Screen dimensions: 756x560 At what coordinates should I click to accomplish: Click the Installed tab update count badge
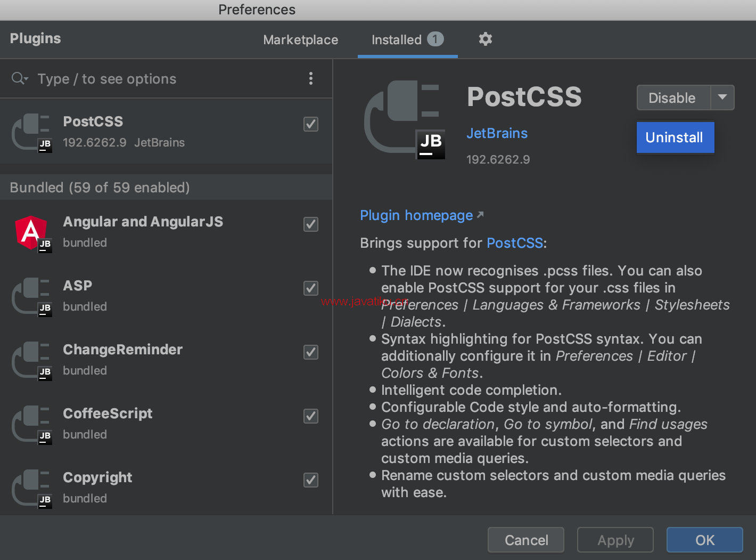click(435, 39)
